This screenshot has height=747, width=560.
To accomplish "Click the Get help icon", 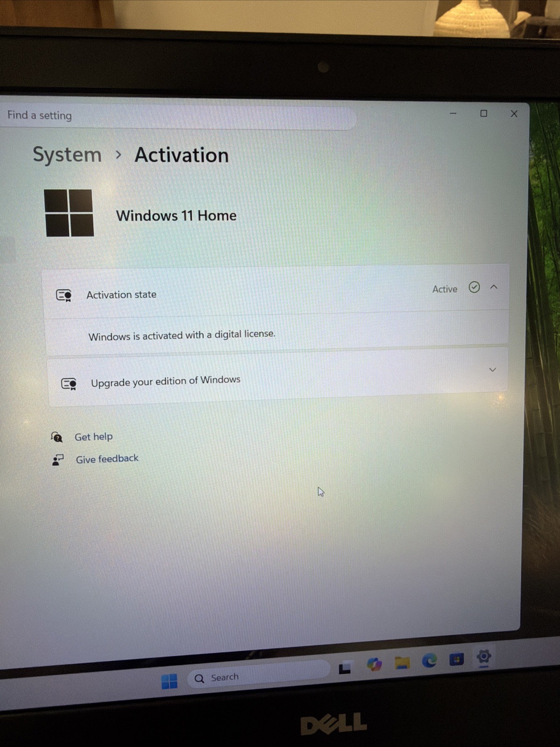I will pyautogui.click(x=57, y=437).
